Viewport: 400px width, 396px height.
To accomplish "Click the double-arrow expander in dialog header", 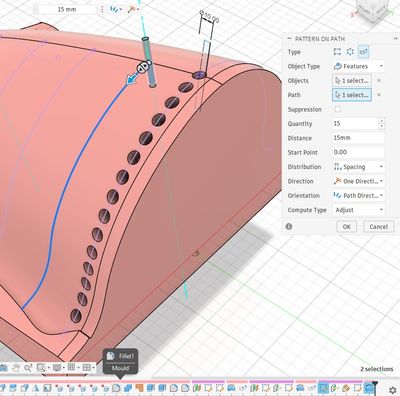I will [x=396, y=39].
